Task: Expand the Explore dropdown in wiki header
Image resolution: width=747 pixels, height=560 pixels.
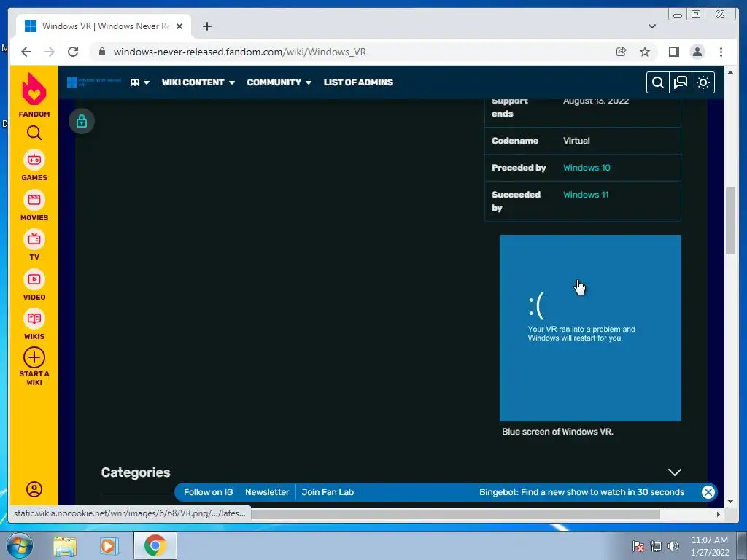Action: pyautogui.click(x=139, y=82)
